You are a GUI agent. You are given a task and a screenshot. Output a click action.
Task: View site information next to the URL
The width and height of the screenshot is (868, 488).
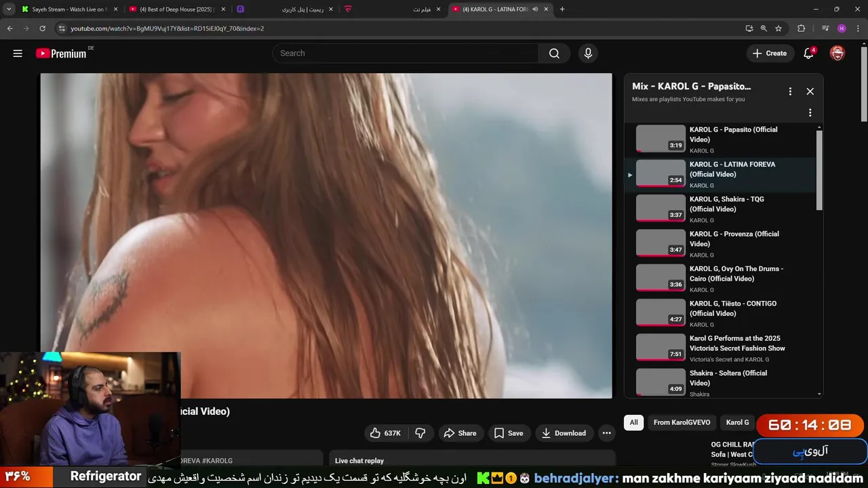pos(62,28)
